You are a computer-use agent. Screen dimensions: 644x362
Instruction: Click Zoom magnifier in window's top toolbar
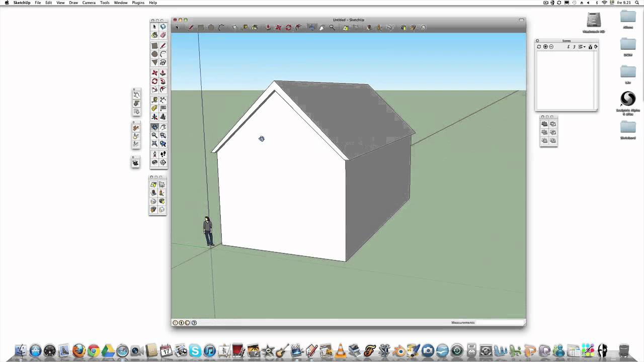click(332, 27)
